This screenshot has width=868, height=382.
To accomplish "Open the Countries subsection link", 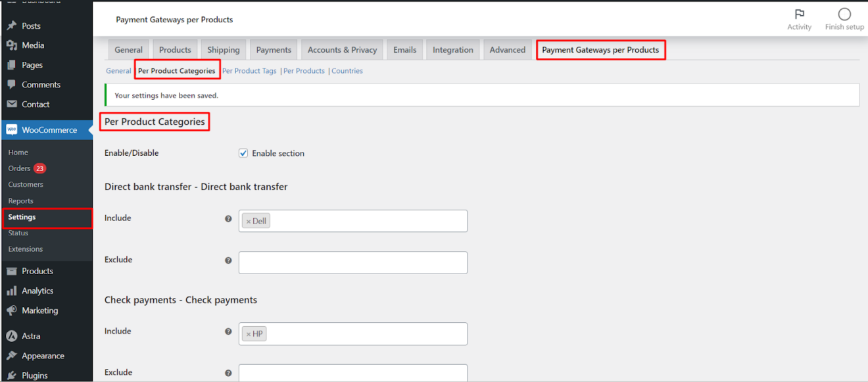I will (x=347, y=71).
